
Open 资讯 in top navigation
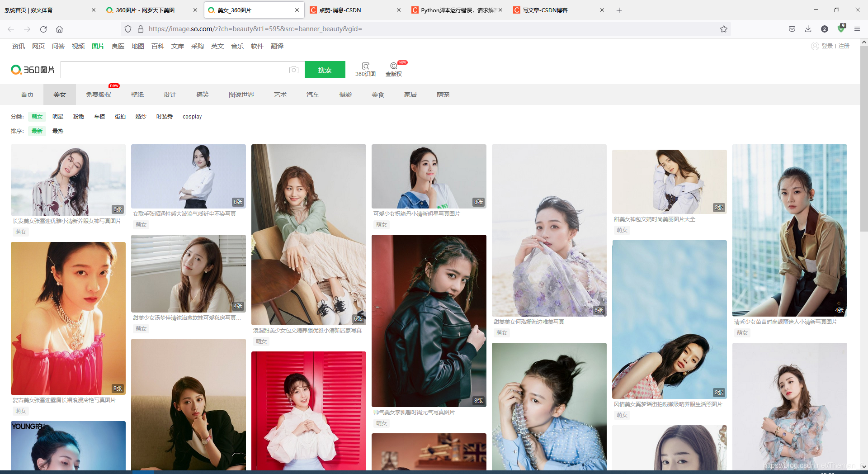(19, 46)
